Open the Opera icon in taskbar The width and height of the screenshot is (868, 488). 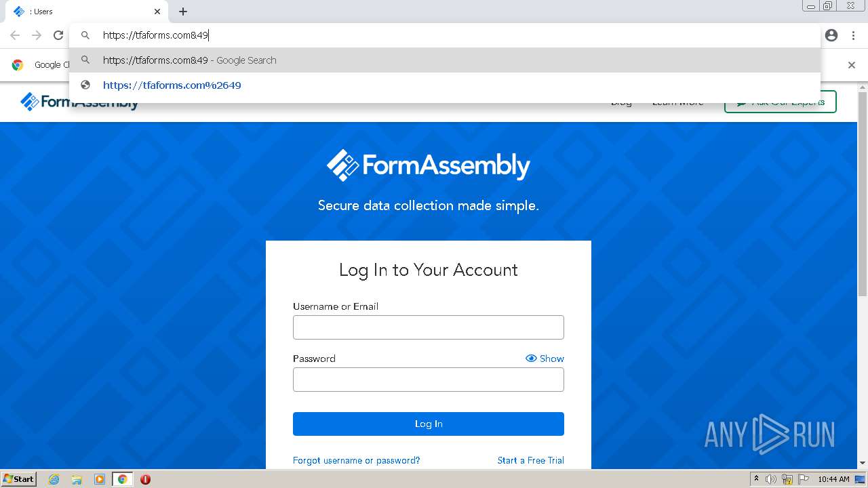[x=145, y=479]
